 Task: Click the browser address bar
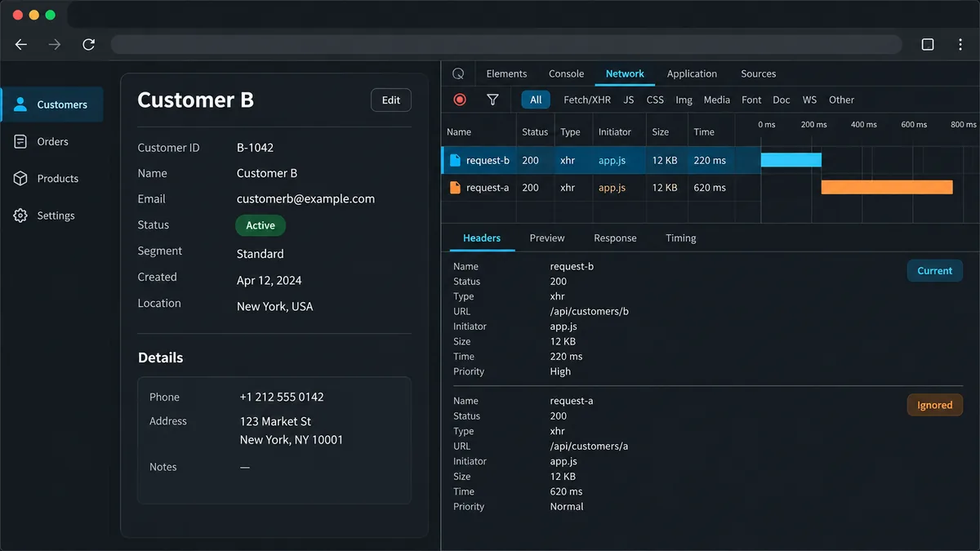point(506,45)
